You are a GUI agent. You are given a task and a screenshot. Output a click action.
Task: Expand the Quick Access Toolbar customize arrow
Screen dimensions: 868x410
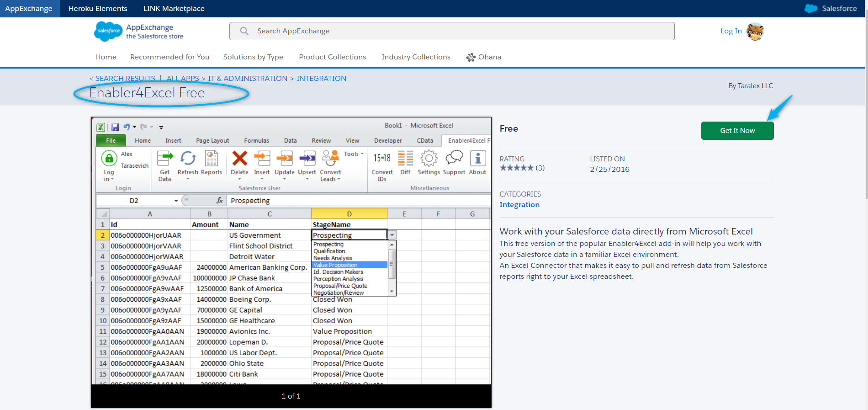161,128
